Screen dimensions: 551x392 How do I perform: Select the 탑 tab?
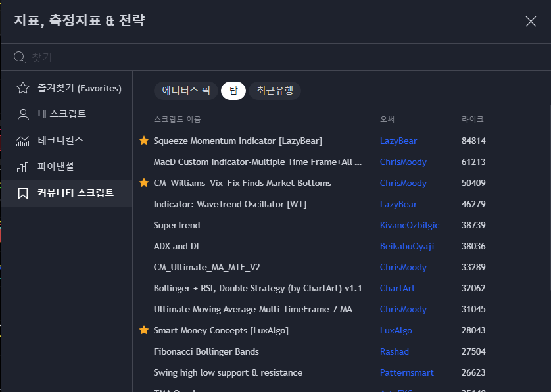pos(233,91)
